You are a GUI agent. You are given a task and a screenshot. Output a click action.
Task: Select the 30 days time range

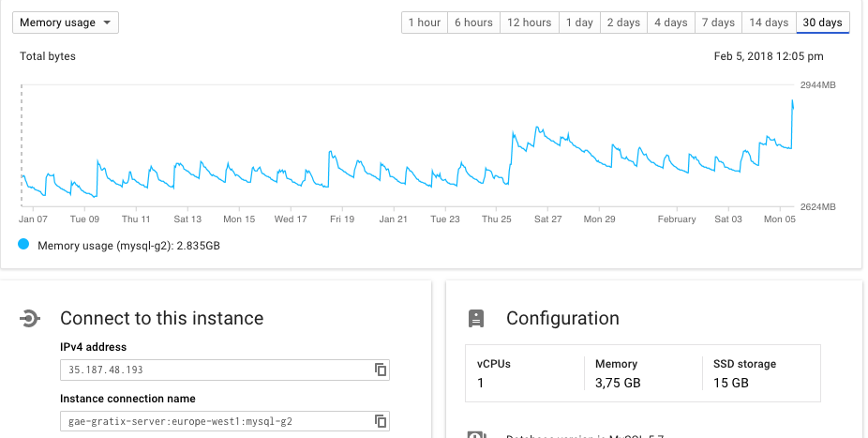823,23
